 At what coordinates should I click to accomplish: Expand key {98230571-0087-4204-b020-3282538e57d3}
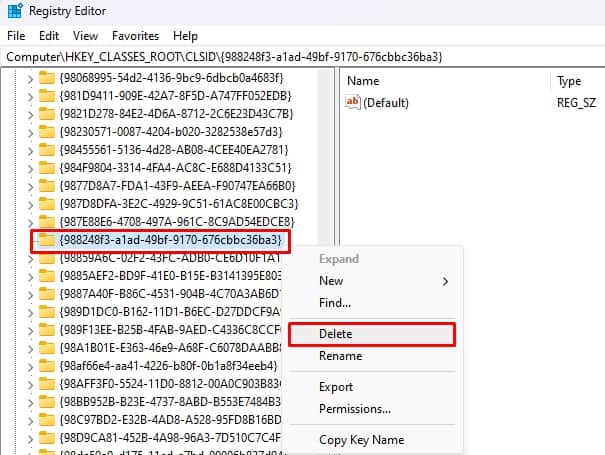point(30,133)
